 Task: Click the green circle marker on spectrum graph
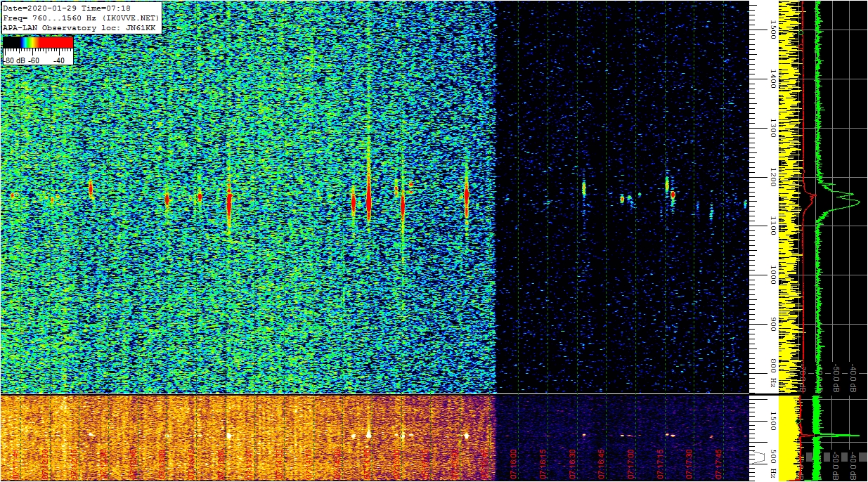tap(801, 32)
